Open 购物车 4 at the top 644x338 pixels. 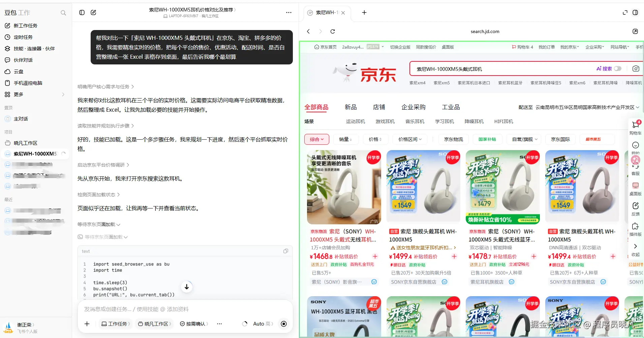click(x=522, y=47)
